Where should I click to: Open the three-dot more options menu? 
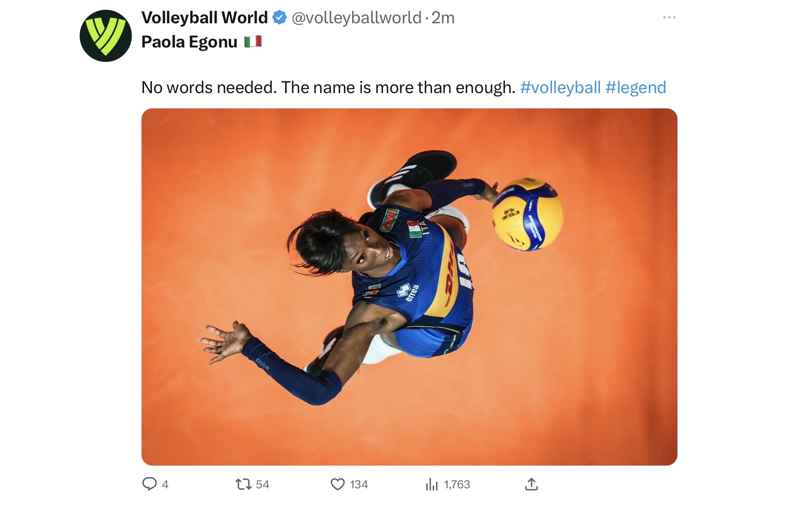[669, 17]
